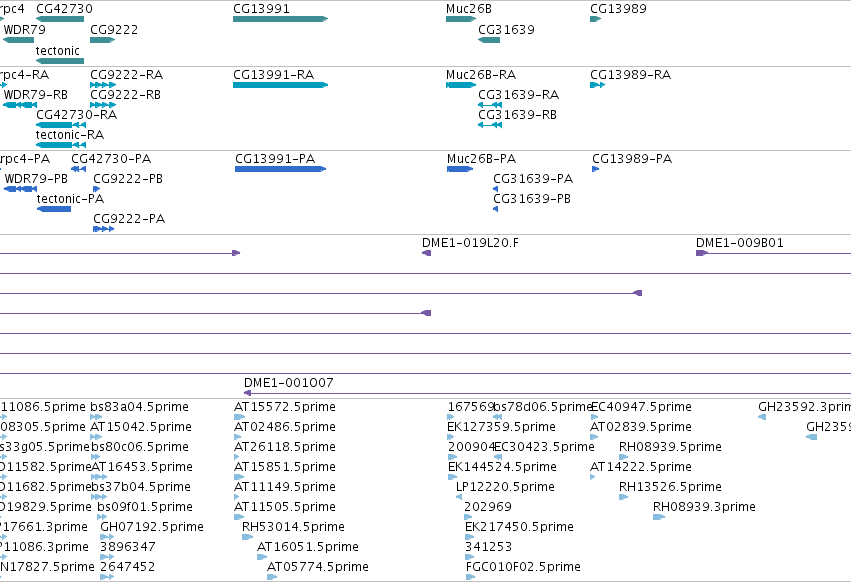Select EST bs83a04.5prime
The width and height of the screenshot is (851, 582).
[139, 407]
